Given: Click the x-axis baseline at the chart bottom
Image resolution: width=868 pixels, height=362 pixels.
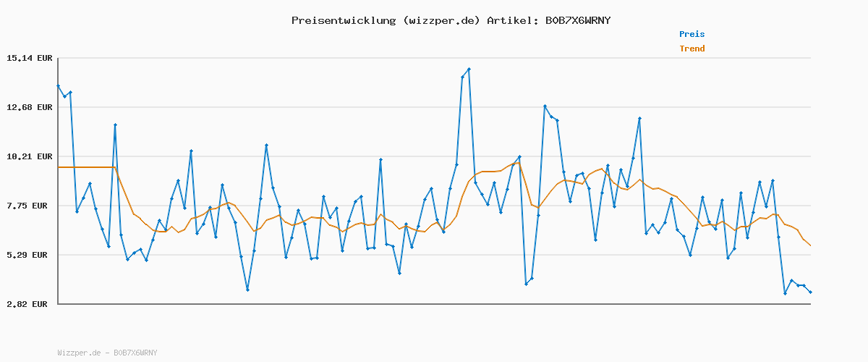Looking at the screenshot, I should point(434,304).
